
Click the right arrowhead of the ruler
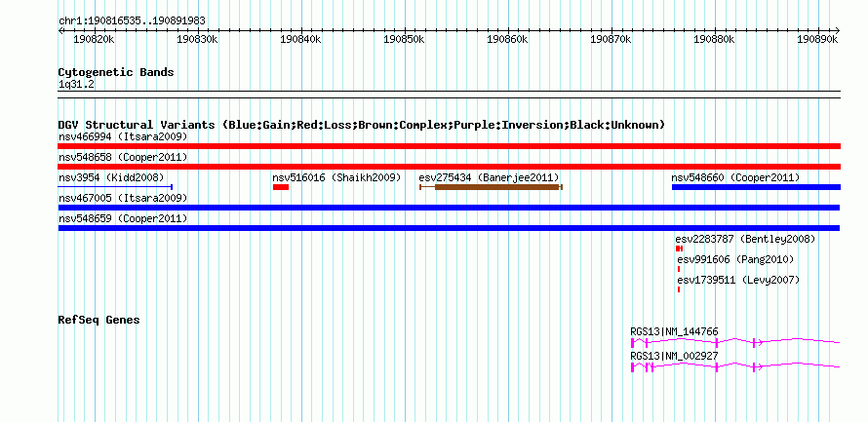(837, 30)
